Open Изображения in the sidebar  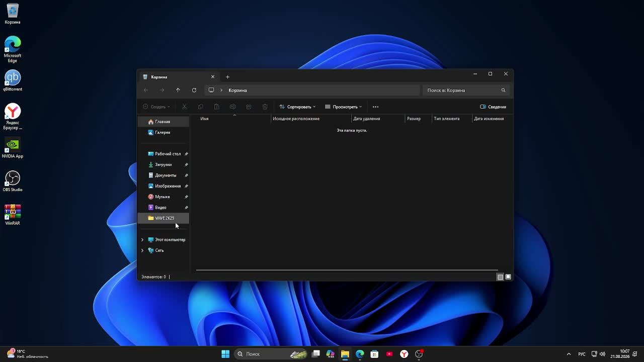point(164,186)
